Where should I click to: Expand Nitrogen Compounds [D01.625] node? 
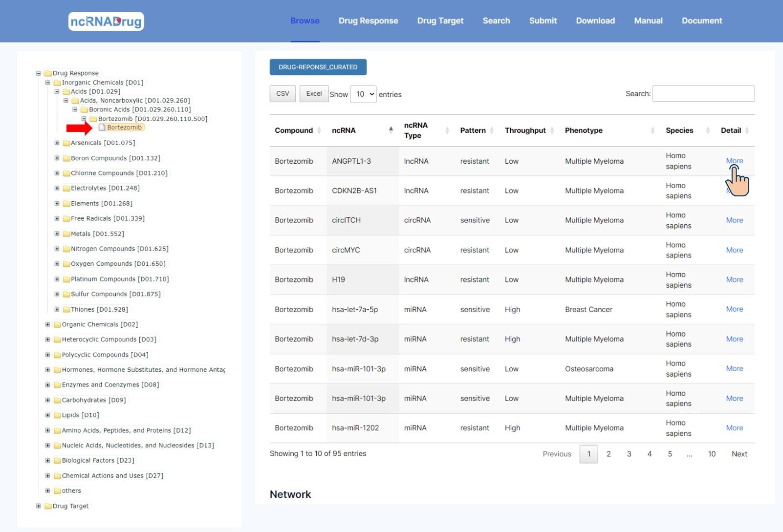pyautogui.click(x=57, y=249)
